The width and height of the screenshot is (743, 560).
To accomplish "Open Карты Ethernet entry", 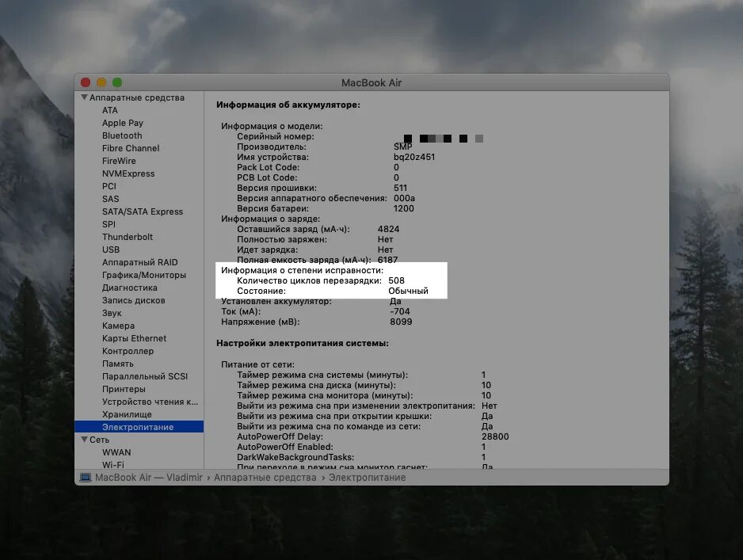I will pos(134,338).
